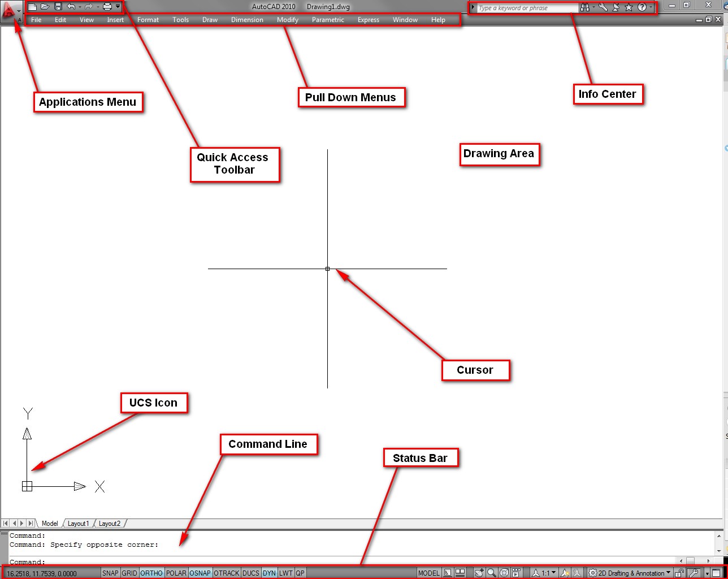Enable ORTHO mode in the status bar
728x579 pixels.
[x=151, y=573]
